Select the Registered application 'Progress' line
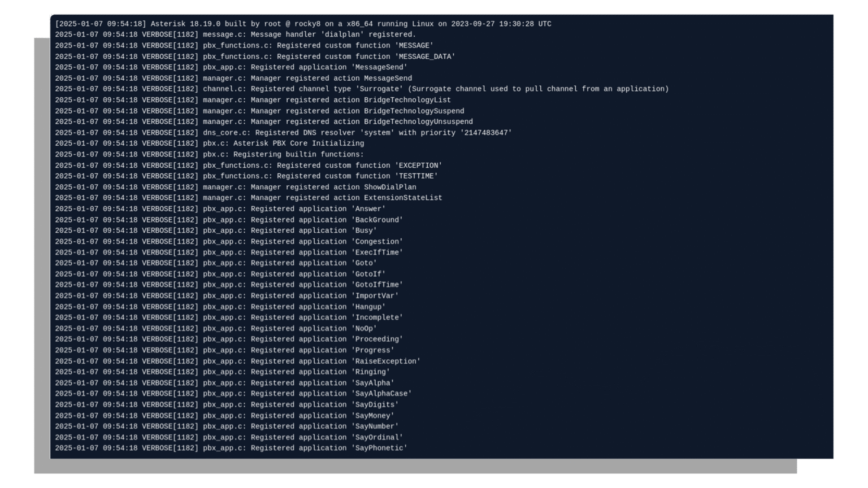Screen dimensions: 868x488 point(225,351)
